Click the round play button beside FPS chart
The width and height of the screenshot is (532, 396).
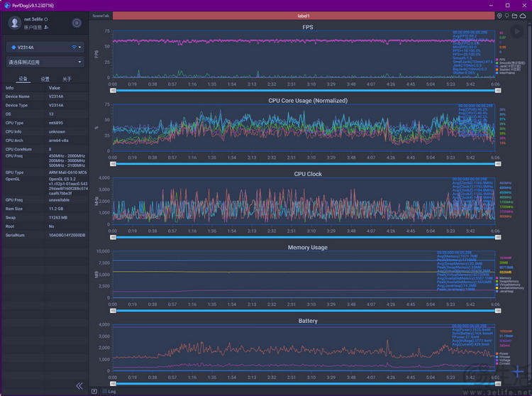pyautogui.click(x=516, y=31)
